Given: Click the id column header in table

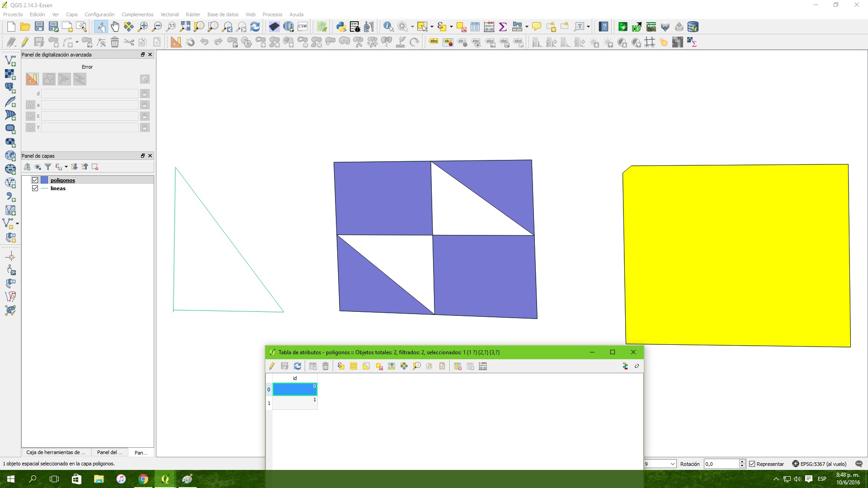Looking at the screenshot, I should pos(295,378).
